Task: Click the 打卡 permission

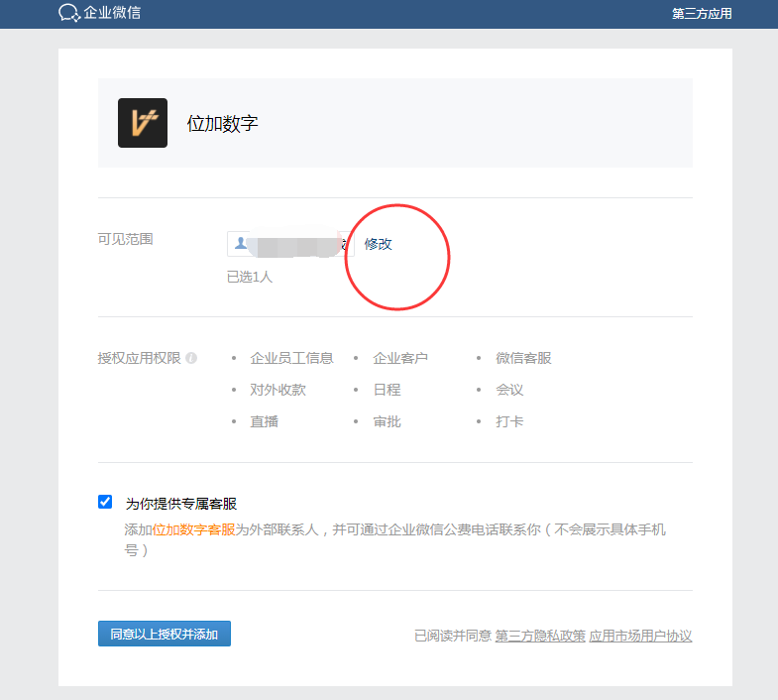Action: 509,421
